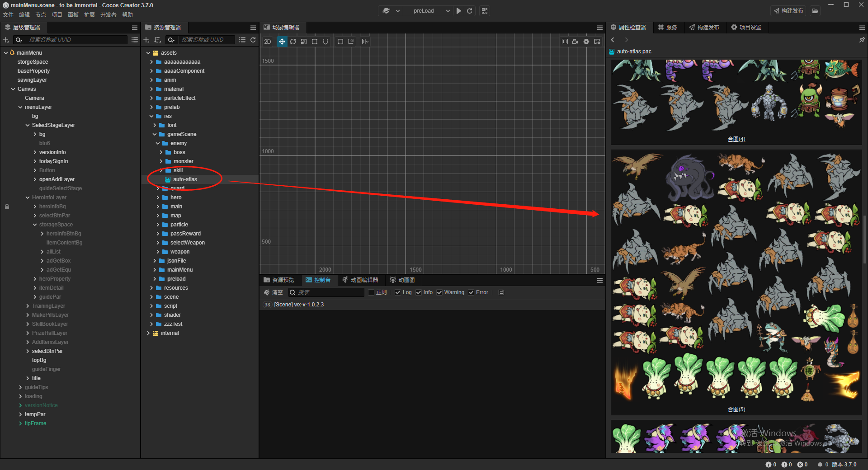The width and height of the screenshot is (868, 470).
Task: Click the log file icon right of Error checkbox
Action: [x=501, y=292]
